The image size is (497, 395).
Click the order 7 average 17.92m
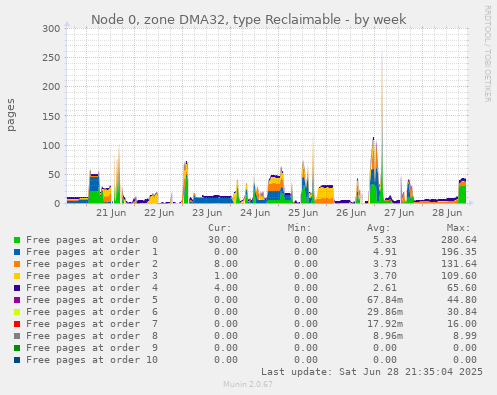coord(385,324)
